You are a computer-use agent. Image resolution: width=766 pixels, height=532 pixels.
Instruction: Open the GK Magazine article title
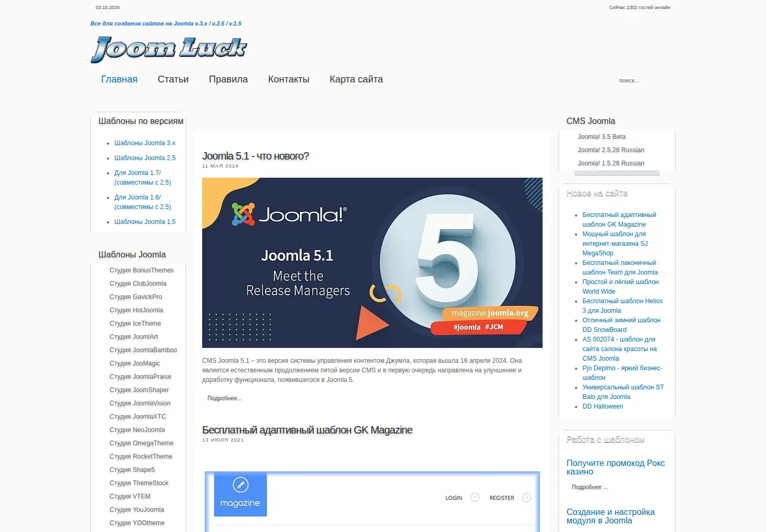point(307,430)
